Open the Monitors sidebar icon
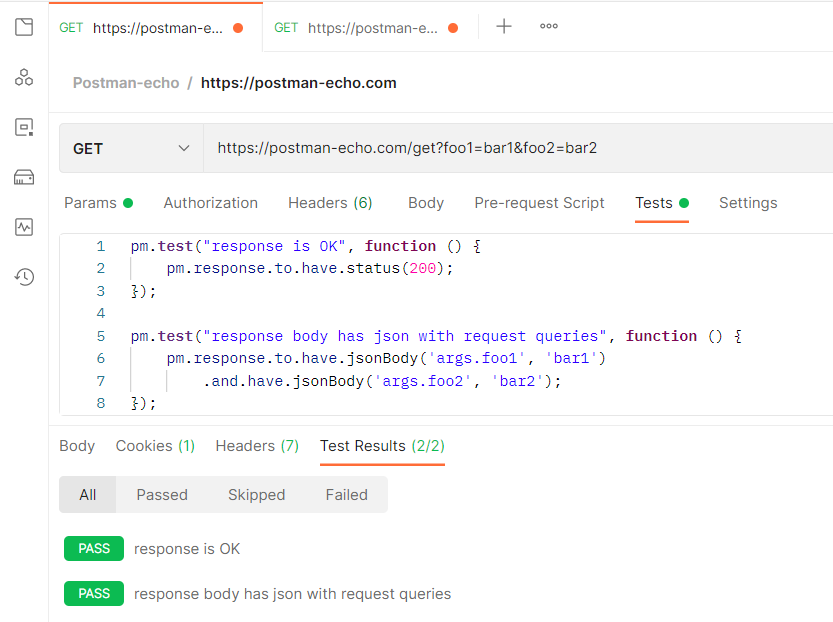 pyautogui.click(x=24, y=227)
